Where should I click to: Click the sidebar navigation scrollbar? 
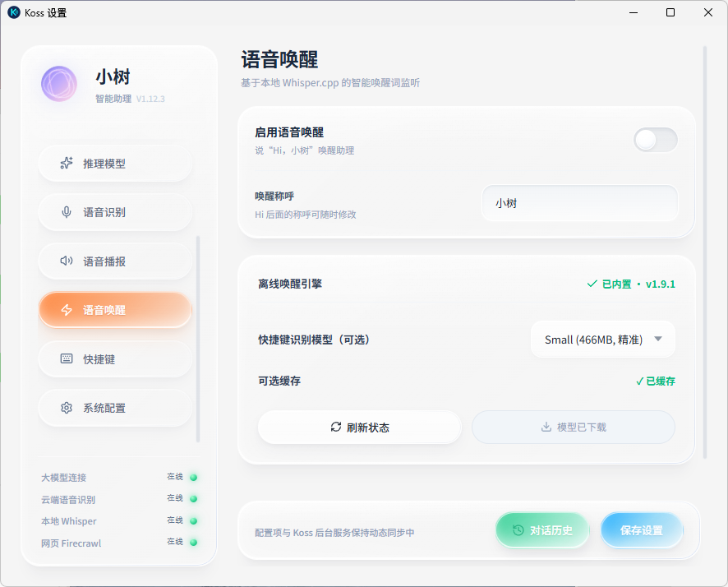pyautogui.click(x=198, y=339)
